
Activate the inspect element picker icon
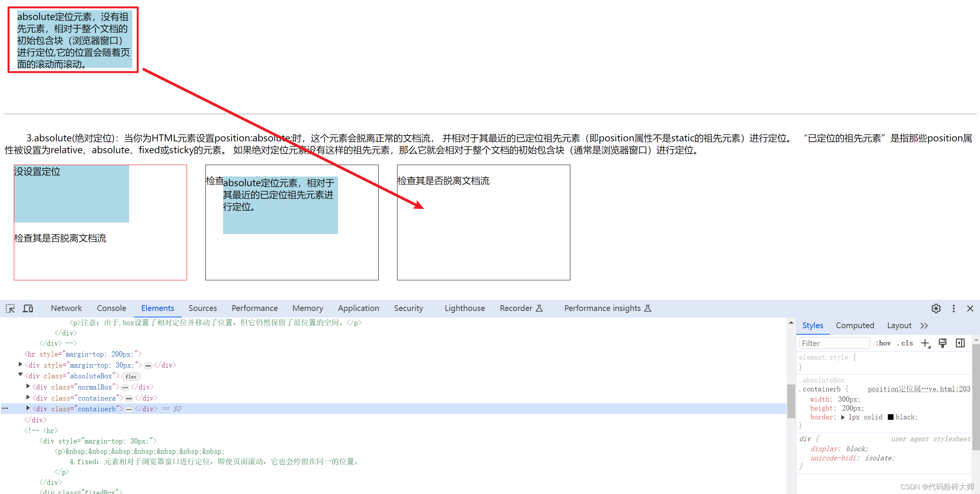[10, 309]
